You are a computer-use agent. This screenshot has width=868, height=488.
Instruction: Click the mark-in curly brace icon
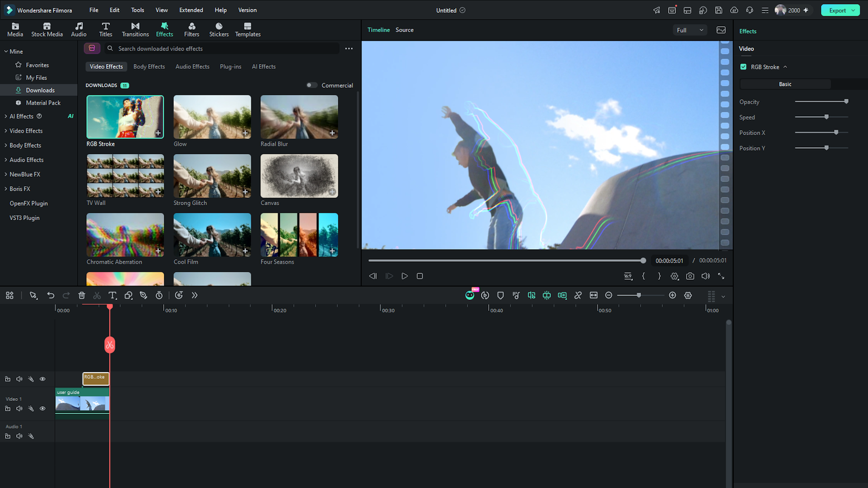tap(643, 276)
